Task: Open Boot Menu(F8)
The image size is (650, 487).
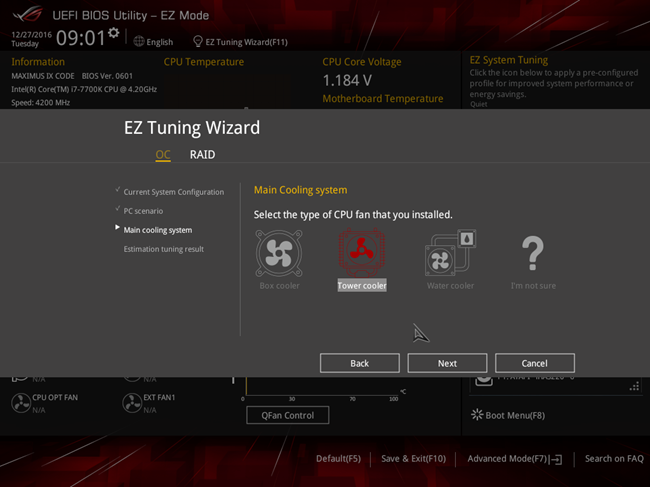Action: 515,415
